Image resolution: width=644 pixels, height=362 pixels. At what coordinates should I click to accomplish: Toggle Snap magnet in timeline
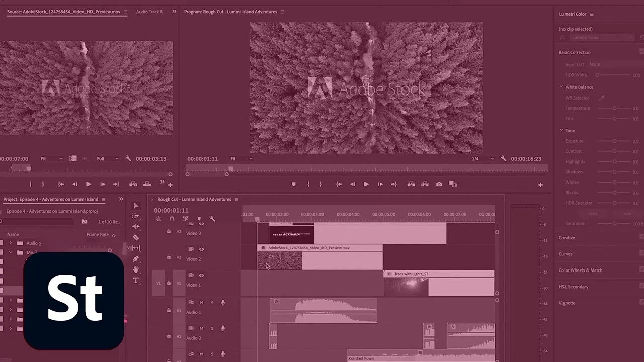point(172,219)
